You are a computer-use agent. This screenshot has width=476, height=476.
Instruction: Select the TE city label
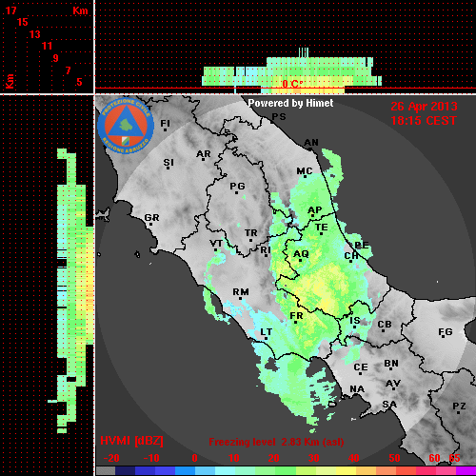click(x=322, y=228)
